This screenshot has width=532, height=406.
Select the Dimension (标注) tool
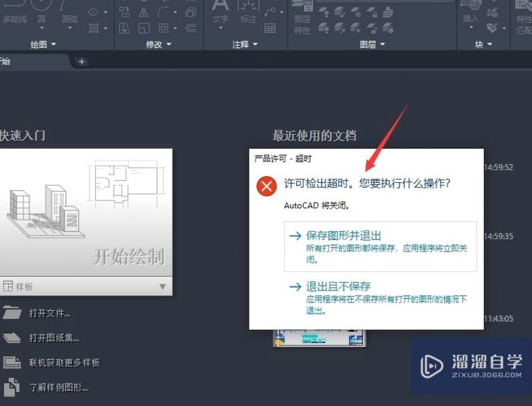click(x=249, y=12)
